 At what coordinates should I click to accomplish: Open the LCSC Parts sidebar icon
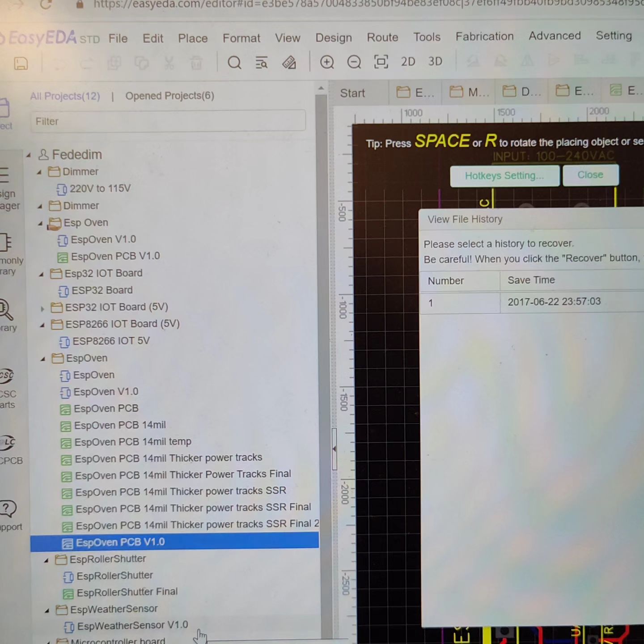(8, 388)
